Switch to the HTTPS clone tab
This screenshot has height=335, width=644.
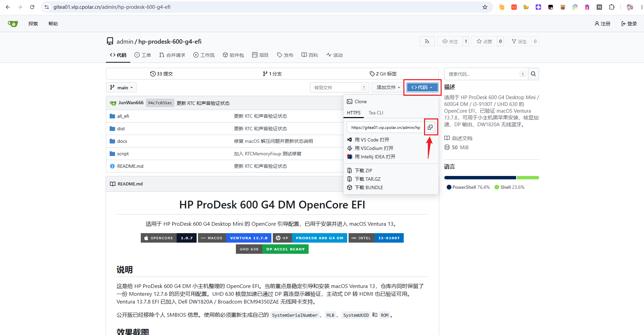354,113
